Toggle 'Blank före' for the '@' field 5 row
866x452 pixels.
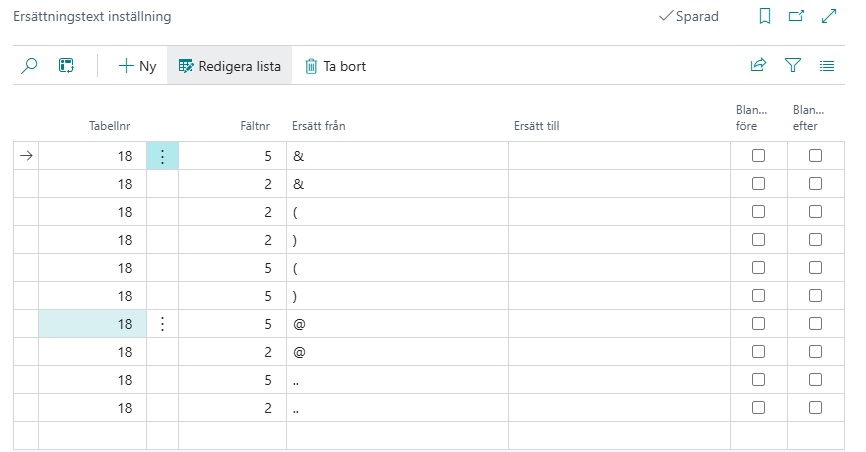(x=758, y=324)
